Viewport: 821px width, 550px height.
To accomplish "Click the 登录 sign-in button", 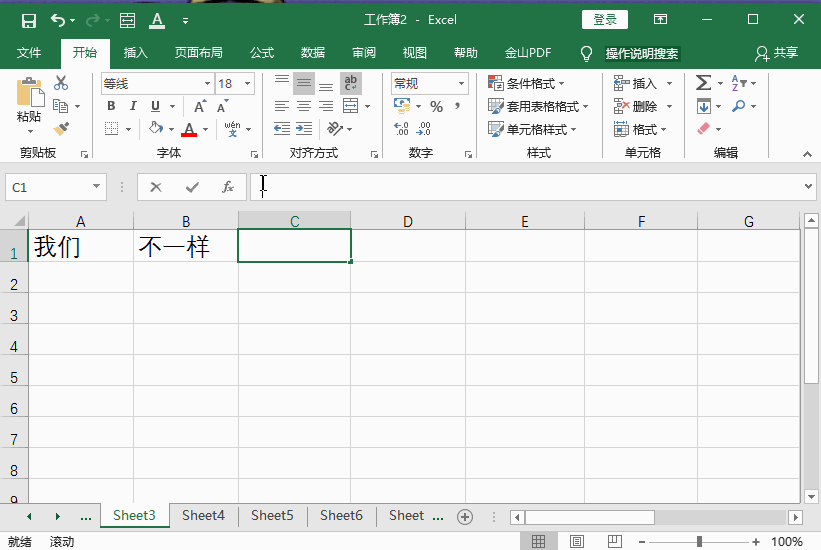I will 605,20.
